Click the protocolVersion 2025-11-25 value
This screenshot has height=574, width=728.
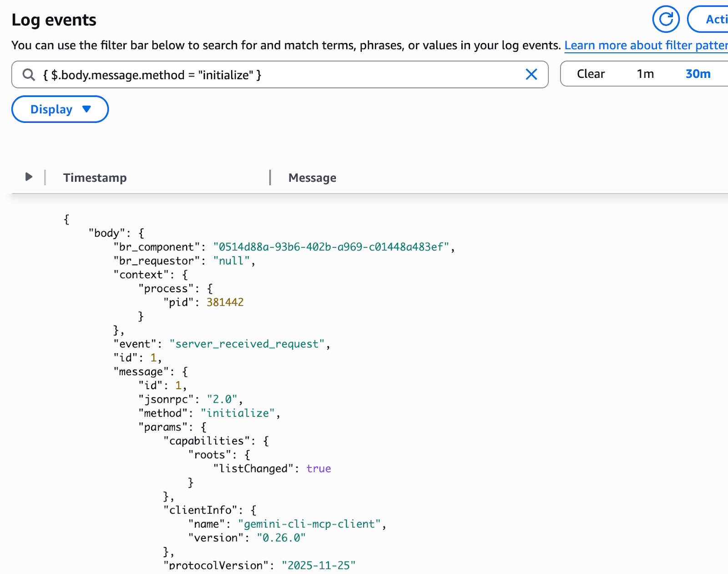tap(318, 565)
